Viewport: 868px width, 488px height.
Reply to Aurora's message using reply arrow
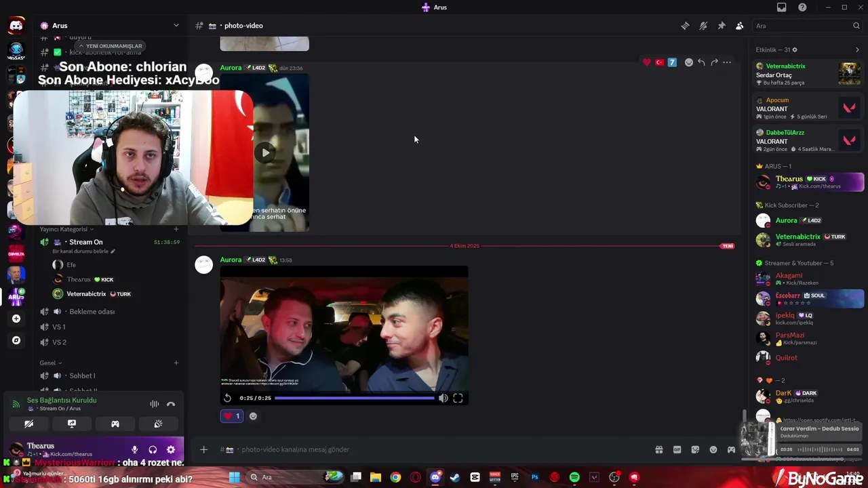click(x=701, y=62)
